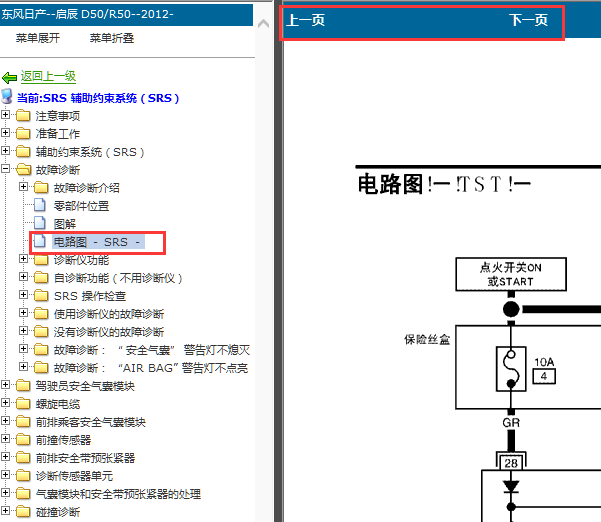Go back via the green return arrow icon
The height and width of the screenshot is (522, 601).
coord(9,78)
